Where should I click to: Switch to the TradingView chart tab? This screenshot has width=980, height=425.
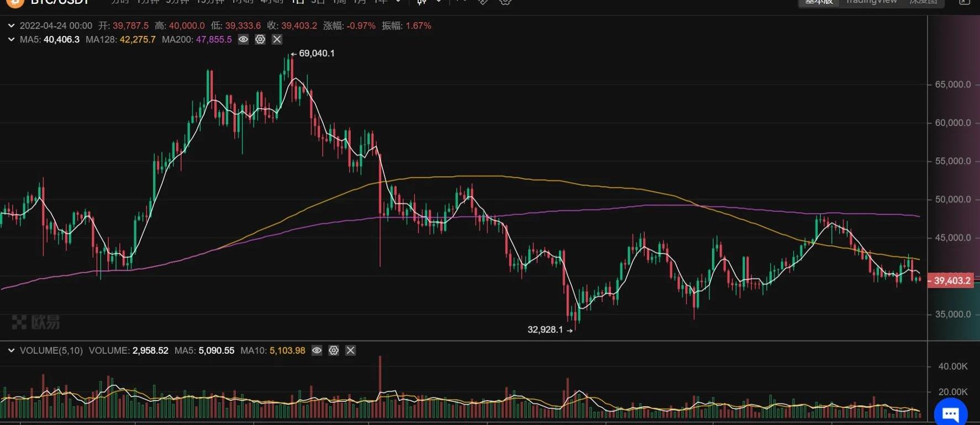point(871,2)
